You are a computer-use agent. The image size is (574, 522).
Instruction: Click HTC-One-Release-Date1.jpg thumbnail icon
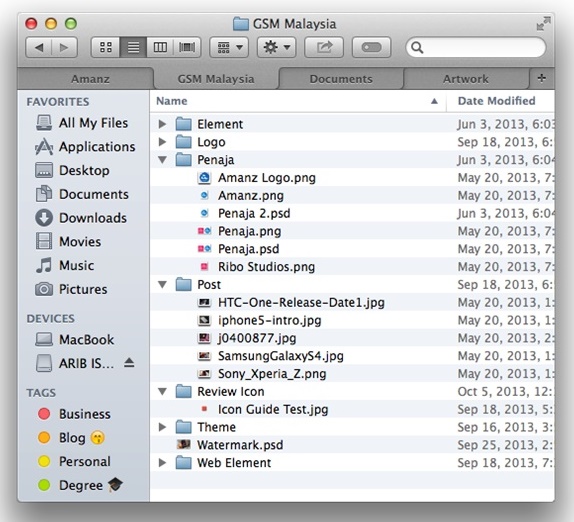pos(204,303)
